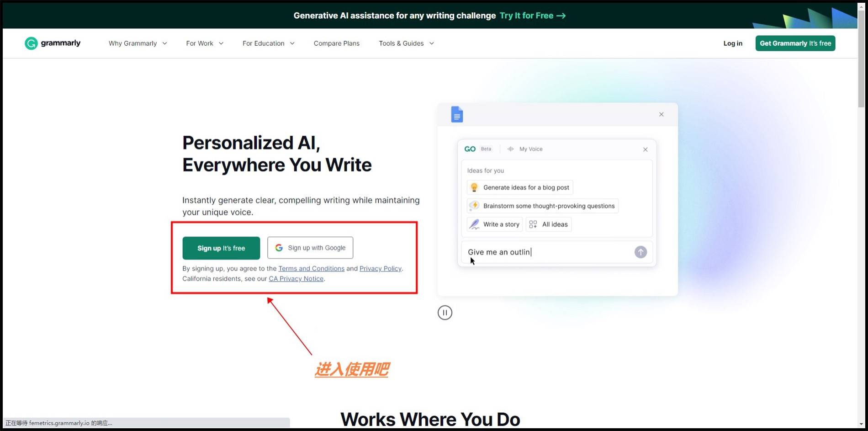Click the green 'Sign up It's free' button
Screen dimensions: 868x431
[221, 248]
